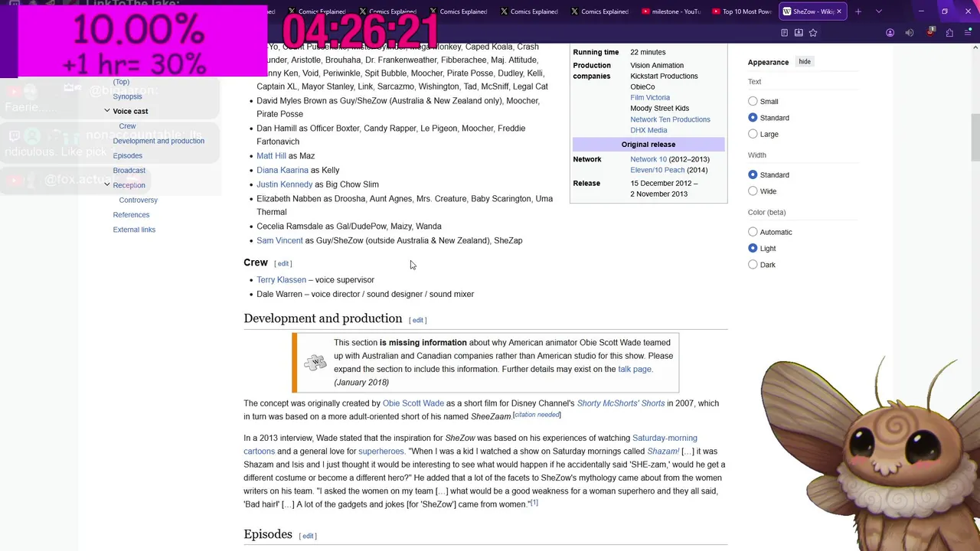Edit the Crew section
Screen dimensions: 980x551
click(x=283, y=263)
